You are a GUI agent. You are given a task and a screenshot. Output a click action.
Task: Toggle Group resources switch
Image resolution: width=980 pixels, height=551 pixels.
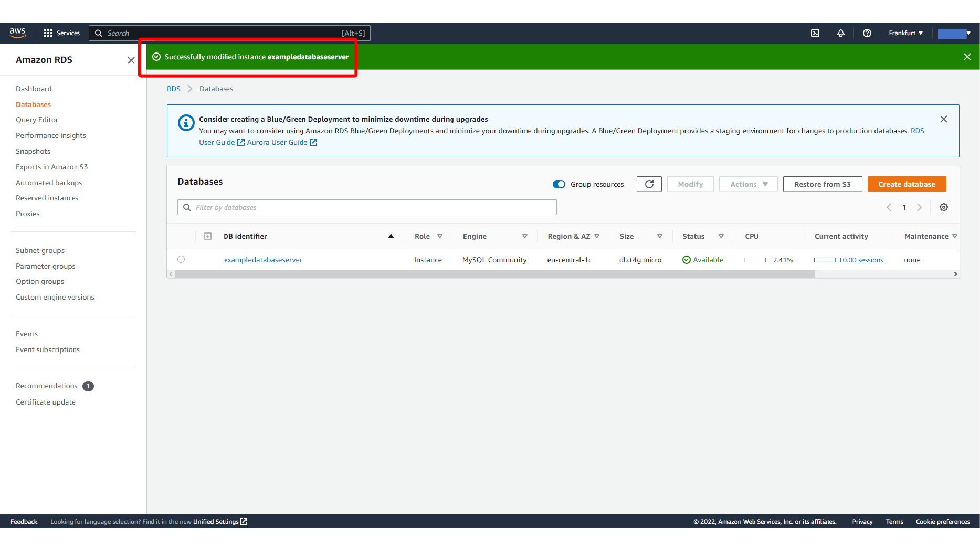(559, 184)
